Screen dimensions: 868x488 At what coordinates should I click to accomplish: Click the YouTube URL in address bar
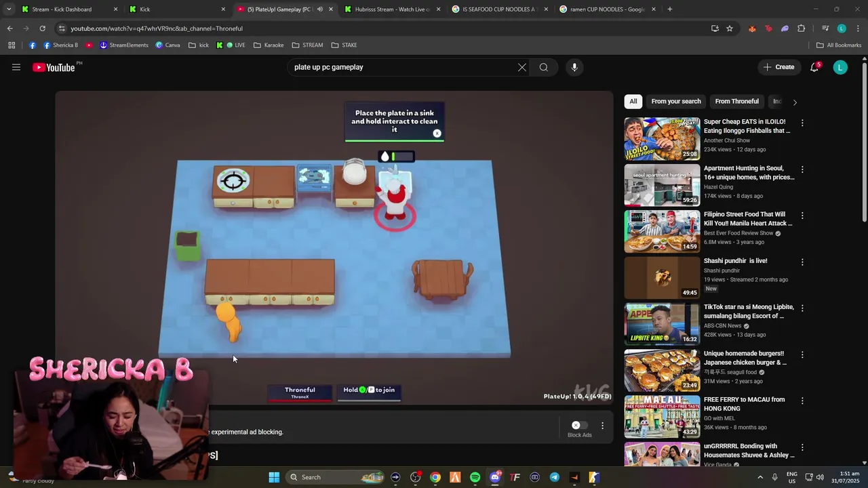tap(157, 28)
